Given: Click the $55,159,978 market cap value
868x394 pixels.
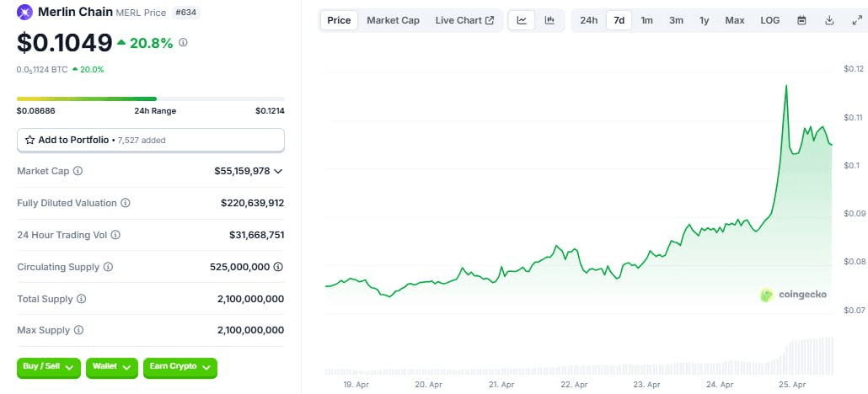Looking at the screenshot, I should [243, 171].
